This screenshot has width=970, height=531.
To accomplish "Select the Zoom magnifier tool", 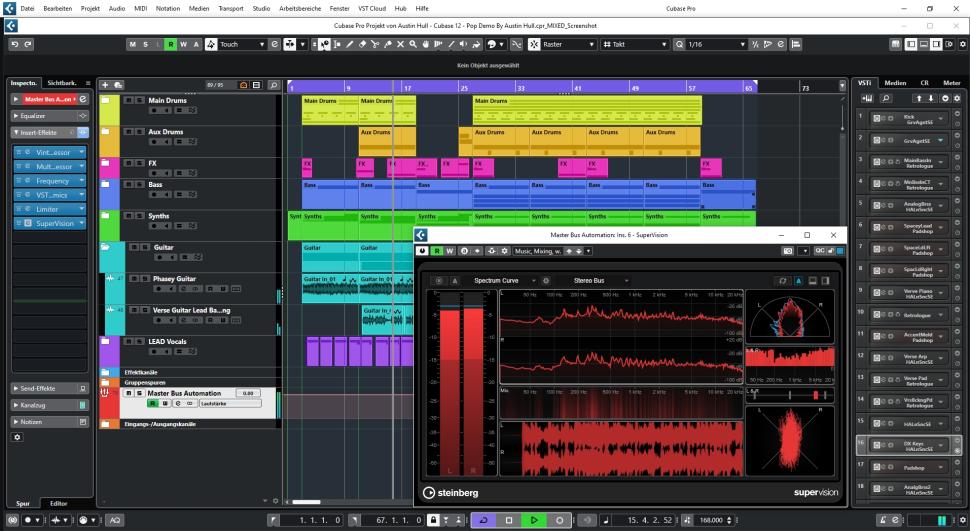I will [413, 44].
